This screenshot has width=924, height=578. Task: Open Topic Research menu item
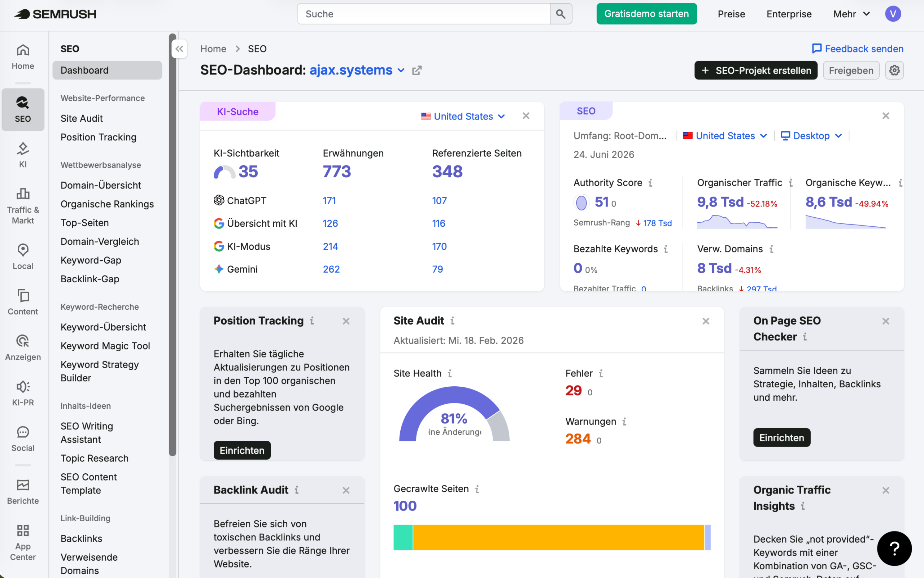[95, 459]
